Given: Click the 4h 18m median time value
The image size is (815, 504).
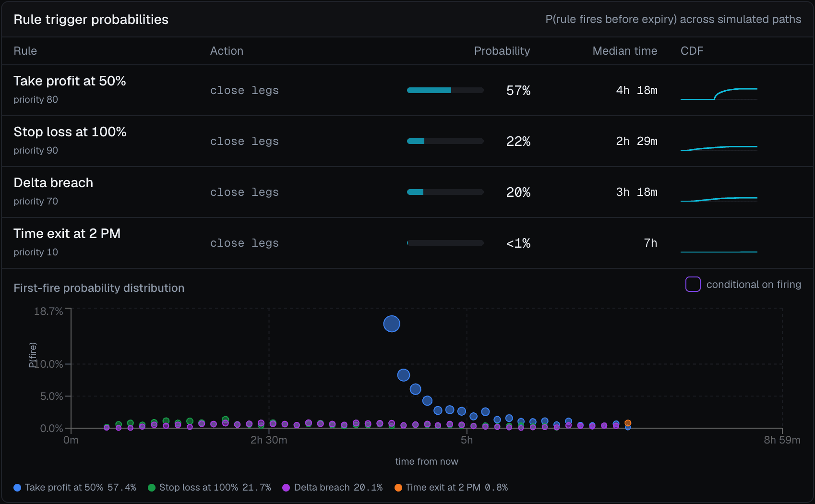Looking at the screenshot, I should tap(636, 90).
